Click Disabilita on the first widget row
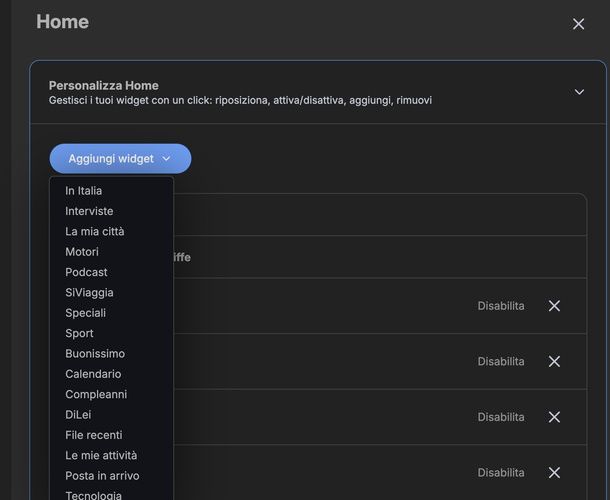The image size is (610, 500). 501,306
